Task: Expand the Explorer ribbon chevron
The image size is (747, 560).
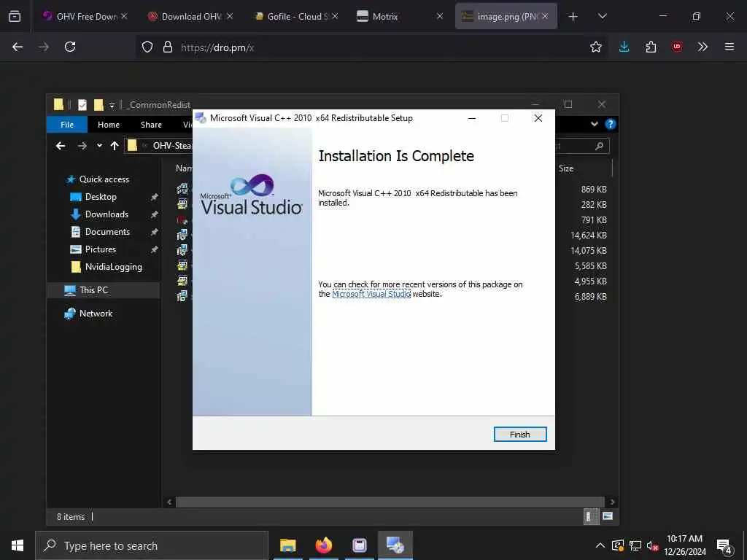Action: click(594, 124)
